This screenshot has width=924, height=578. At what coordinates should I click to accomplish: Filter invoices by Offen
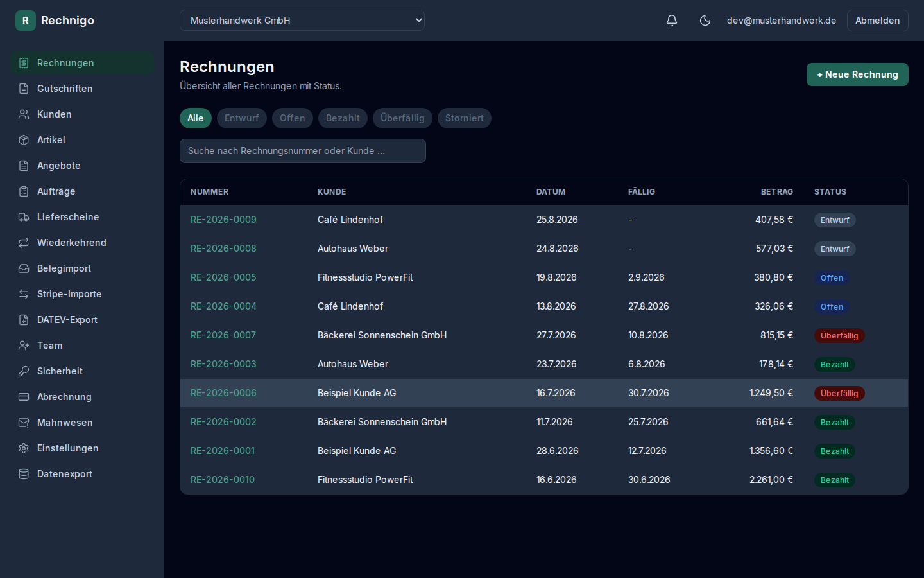pyautogui.click(x=293, y=118)
